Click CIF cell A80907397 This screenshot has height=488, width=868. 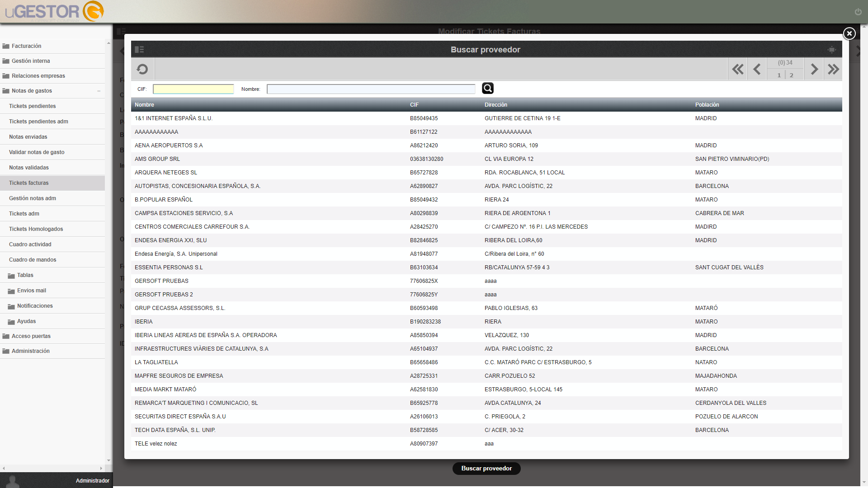click(x=424, y=444)
